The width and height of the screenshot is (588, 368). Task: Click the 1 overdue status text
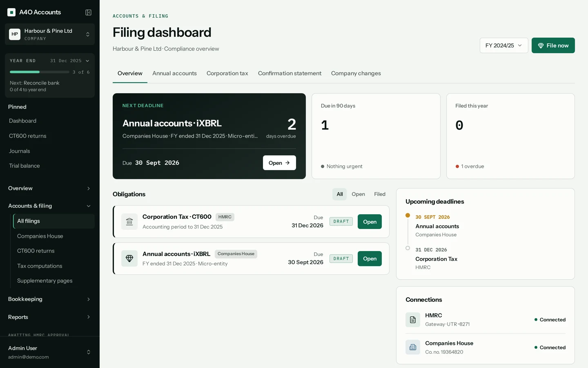click(472, 166)
